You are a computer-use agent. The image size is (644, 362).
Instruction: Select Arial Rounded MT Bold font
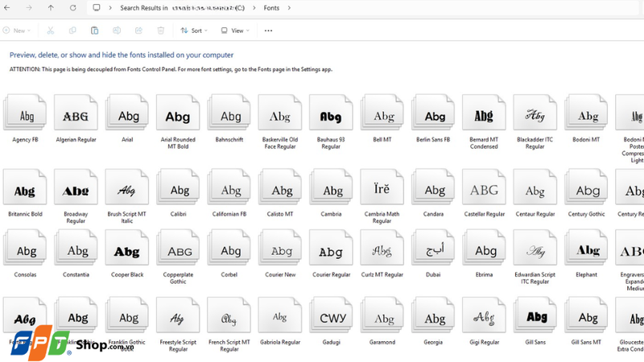[x=178, y=121]
